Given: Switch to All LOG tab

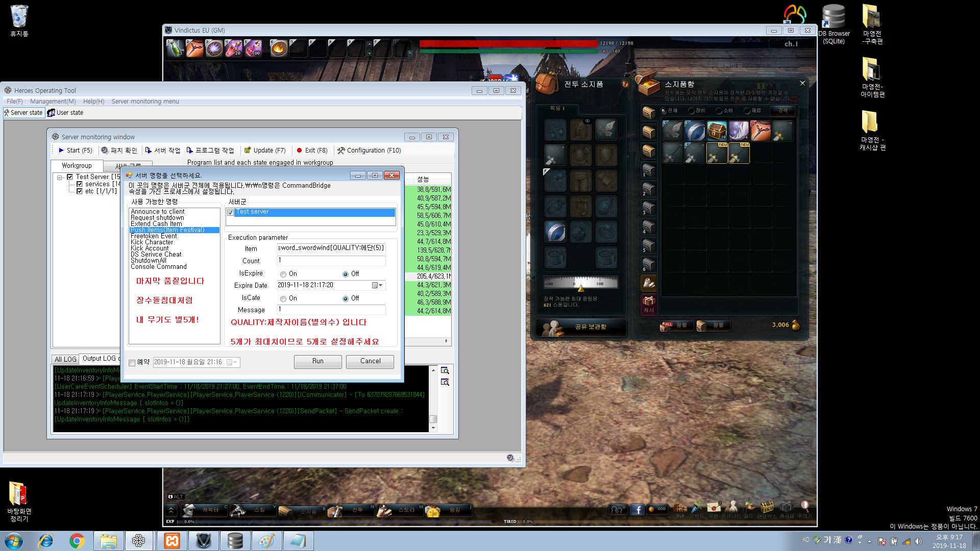Looking at the screenshot, I should coord(65,359).
